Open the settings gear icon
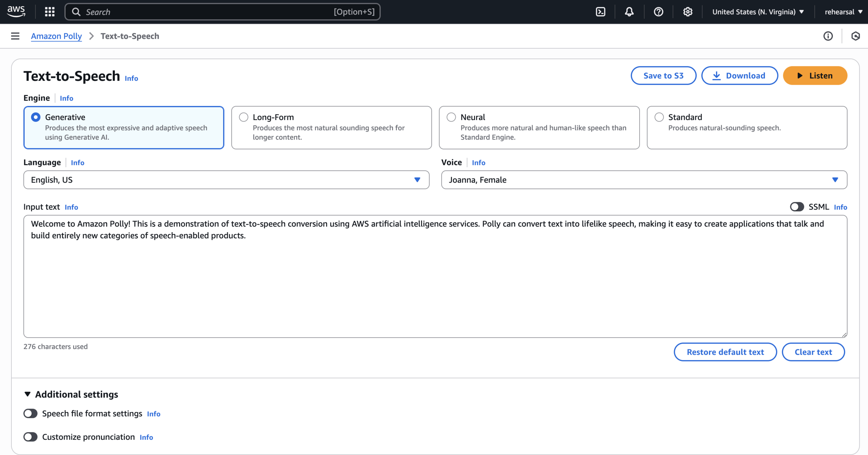 click(x=687, y=12)
